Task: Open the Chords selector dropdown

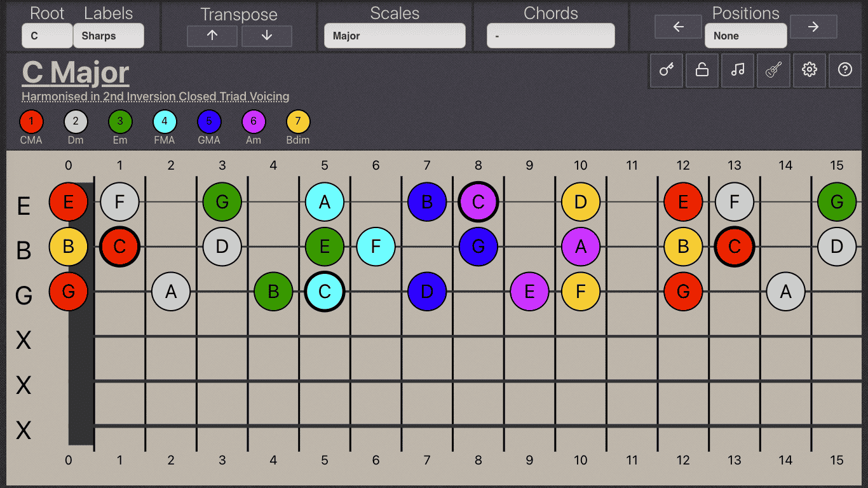Action: coord(550,36)
